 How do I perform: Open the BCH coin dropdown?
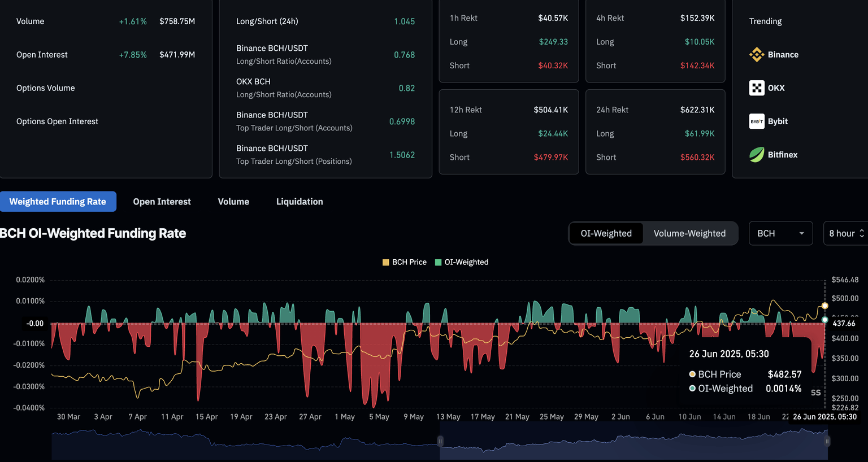[780, 233]
